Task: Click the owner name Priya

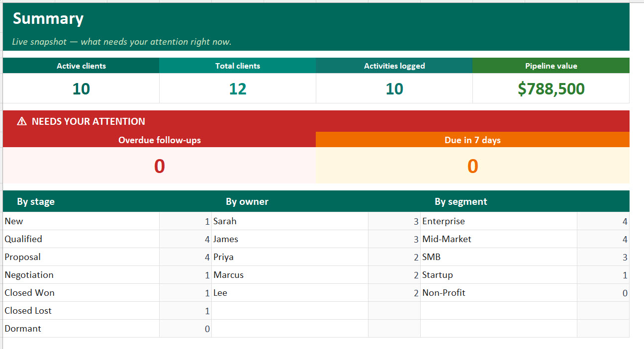Action: tap(223, 257)
